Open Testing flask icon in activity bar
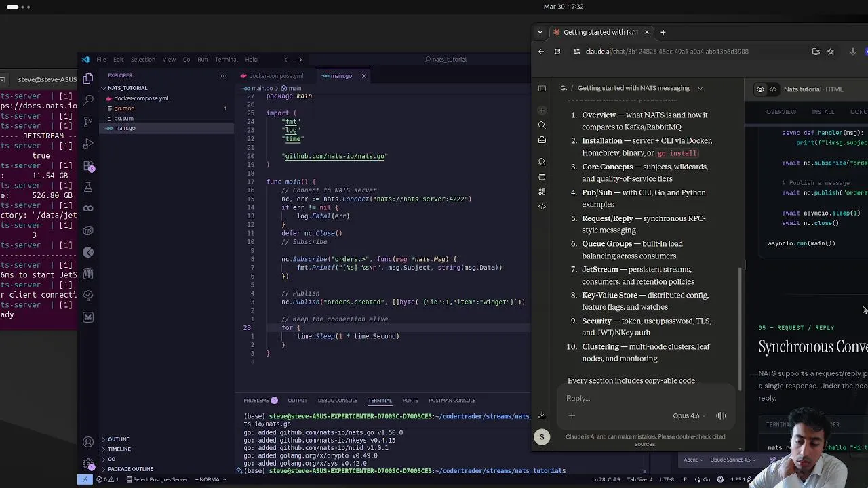 pyautogui.click(x=88, y=187)
